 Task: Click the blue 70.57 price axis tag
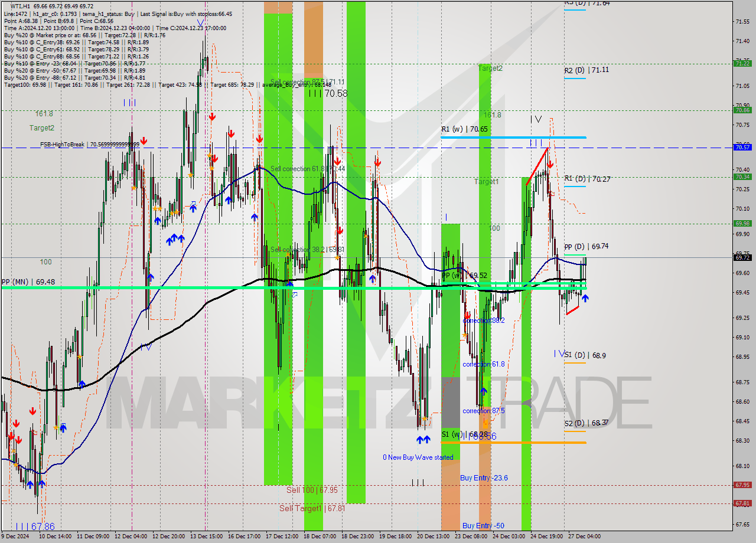(742, 147)
